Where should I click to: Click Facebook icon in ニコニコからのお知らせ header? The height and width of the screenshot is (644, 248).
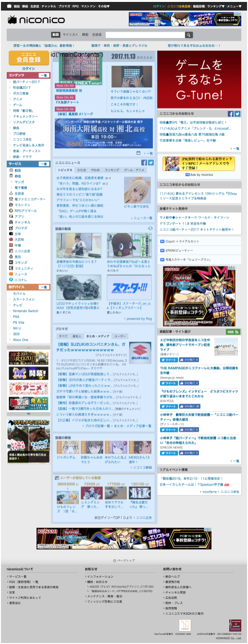click(x=230, y=114)
